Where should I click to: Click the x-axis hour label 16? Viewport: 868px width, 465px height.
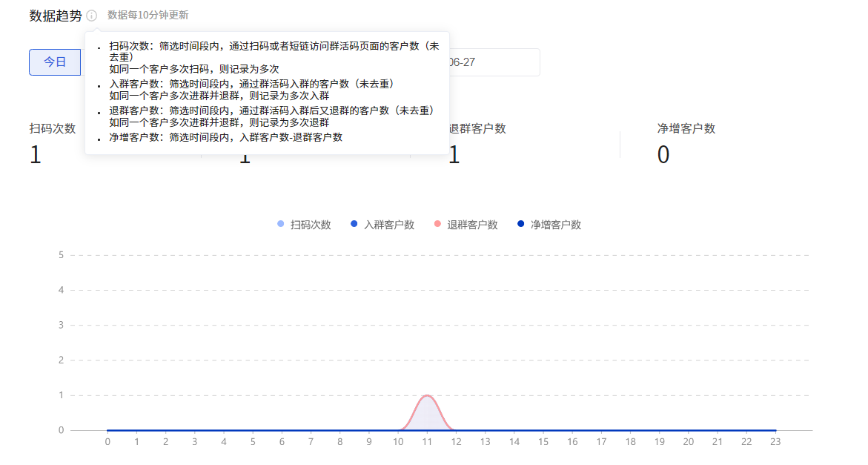[572, 442]
